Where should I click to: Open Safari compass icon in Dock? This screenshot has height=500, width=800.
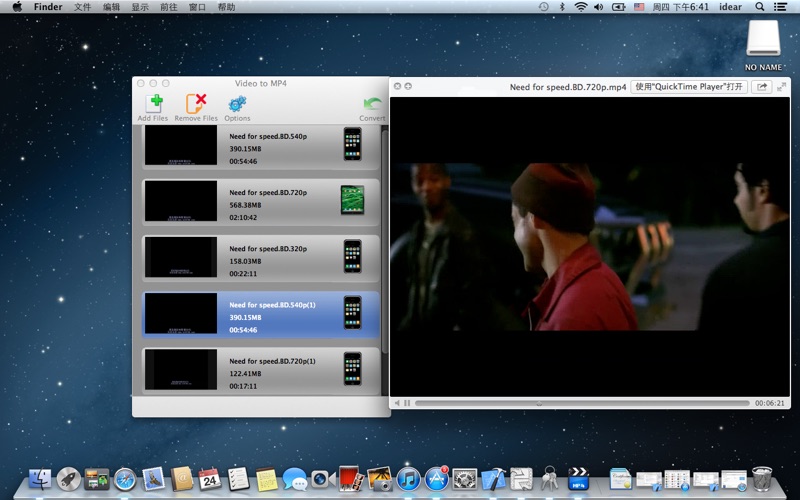click(125, 480)
